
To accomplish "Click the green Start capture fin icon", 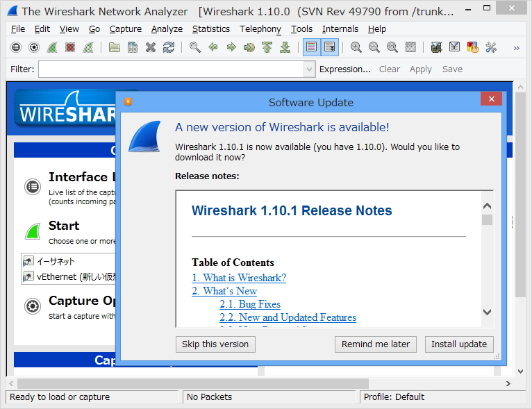I will [33, 231].
